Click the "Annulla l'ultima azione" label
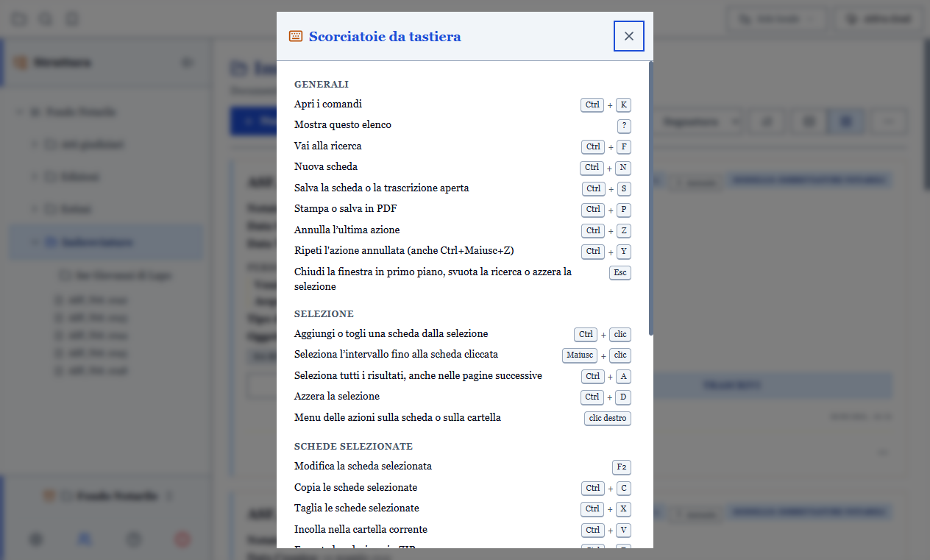This screenshot has height=560, width=930. tap(347, 230)
